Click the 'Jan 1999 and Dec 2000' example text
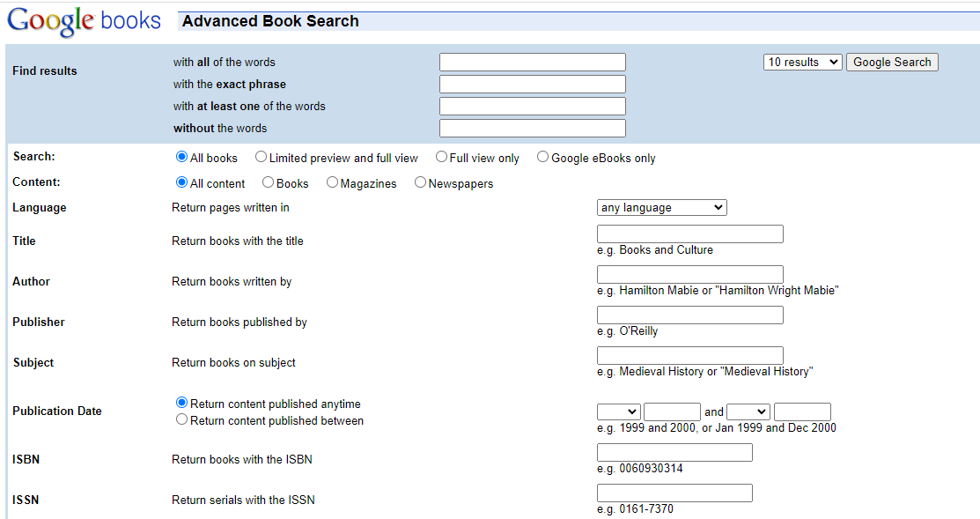 776,427
